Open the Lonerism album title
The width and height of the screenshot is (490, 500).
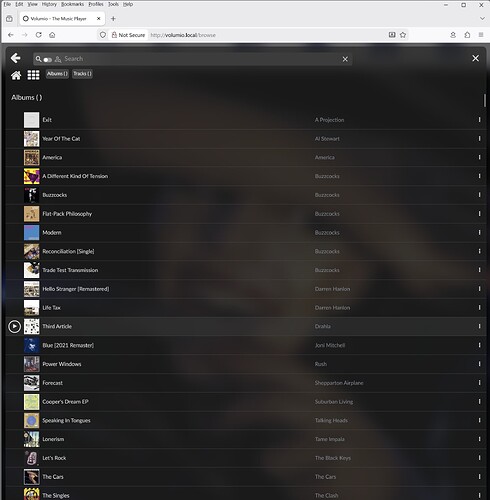click(x=53, y=439)
